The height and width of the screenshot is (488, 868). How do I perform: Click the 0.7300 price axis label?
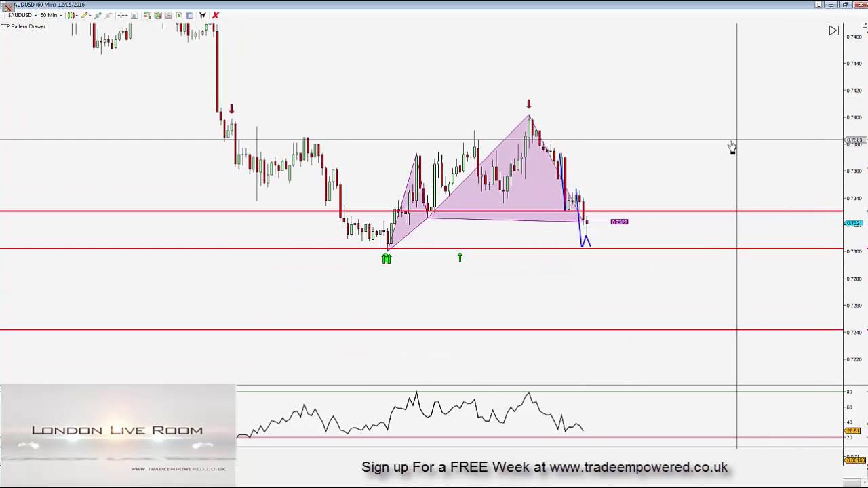[x=854, y=251]
